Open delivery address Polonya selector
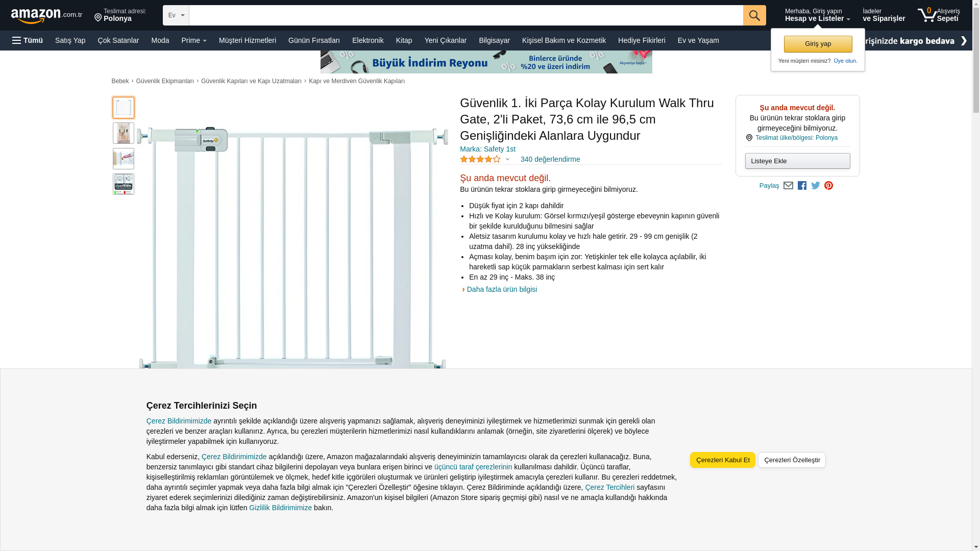Viewport: 980px width, 551px height. pos(120,15)
